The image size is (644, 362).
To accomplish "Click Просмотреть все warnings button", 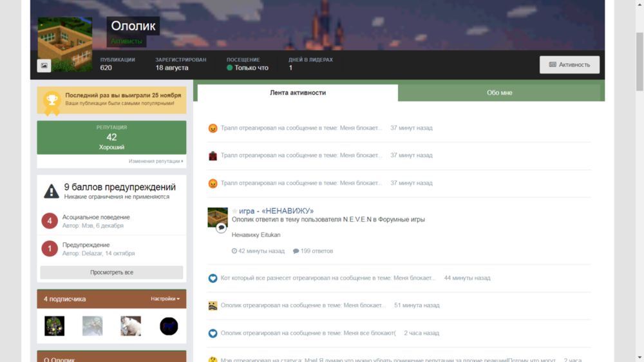I will (x=111, y=272).
